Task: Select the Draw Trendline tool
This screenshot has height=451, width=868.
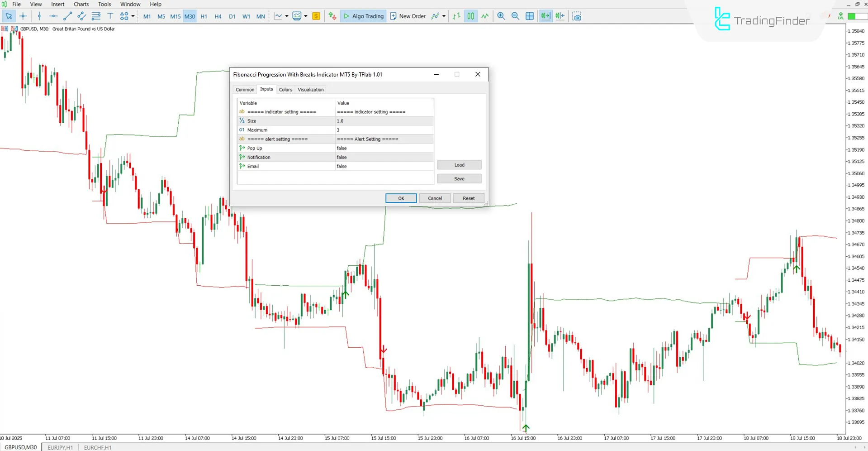Action: (x=68, y=16)
